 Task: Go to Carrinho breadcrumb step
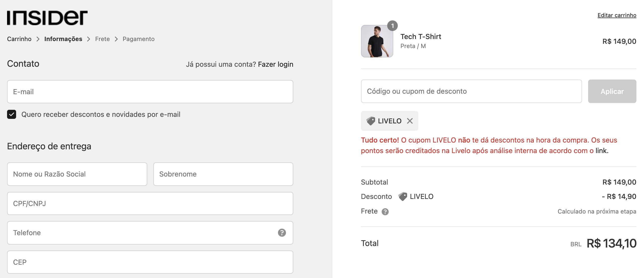click(19, 39)
